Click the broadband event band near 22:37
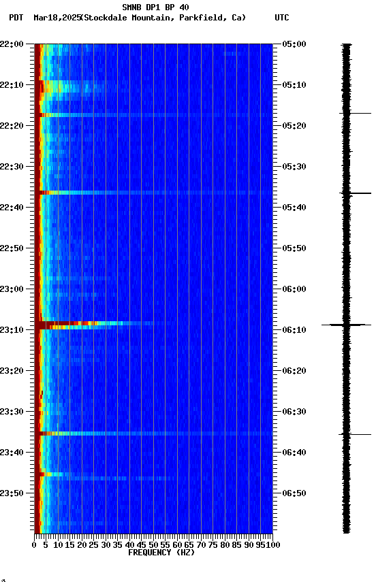This screenshot has height=588, width=376. (x=153, y=193)
